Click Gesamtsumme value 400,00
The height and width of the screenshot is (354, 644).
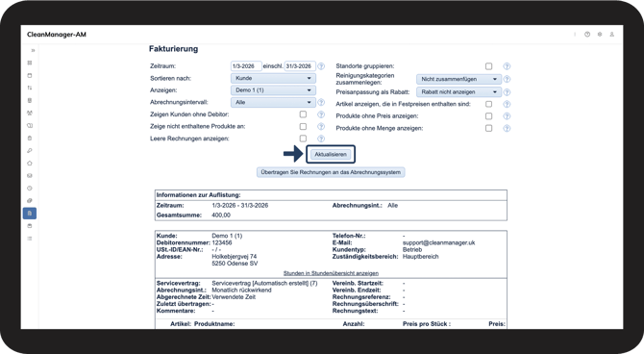point(221,215)
